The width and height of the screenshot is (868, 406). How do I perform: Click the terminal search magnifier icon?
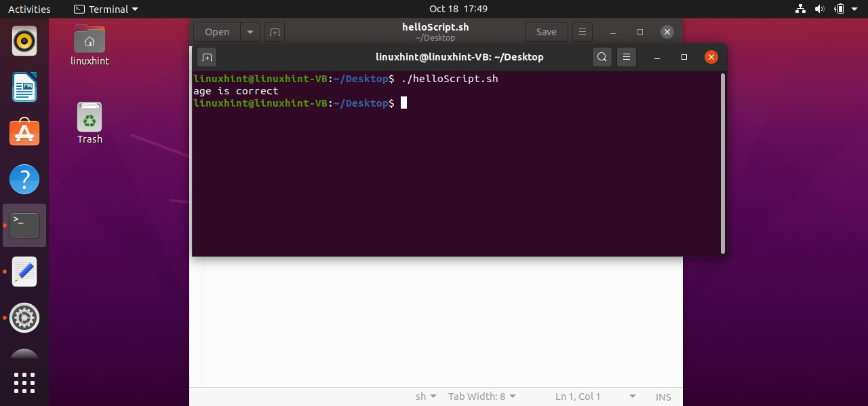[601, 57]
